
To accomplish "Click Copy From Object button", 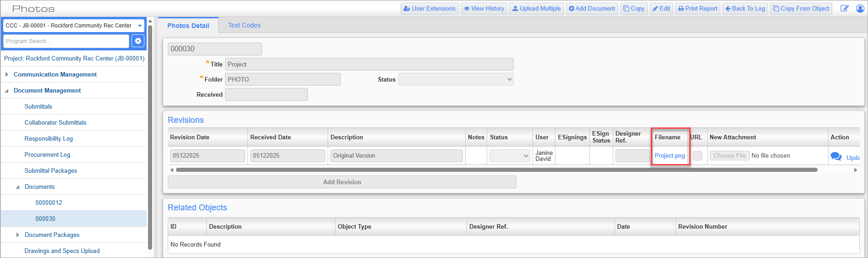I will [801, 9].
